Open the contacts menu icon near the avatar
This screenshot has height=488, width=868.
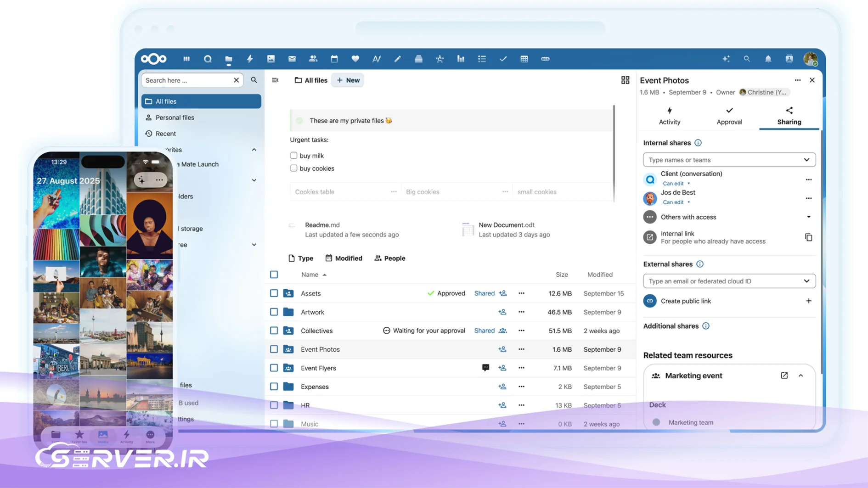point(789,59)
